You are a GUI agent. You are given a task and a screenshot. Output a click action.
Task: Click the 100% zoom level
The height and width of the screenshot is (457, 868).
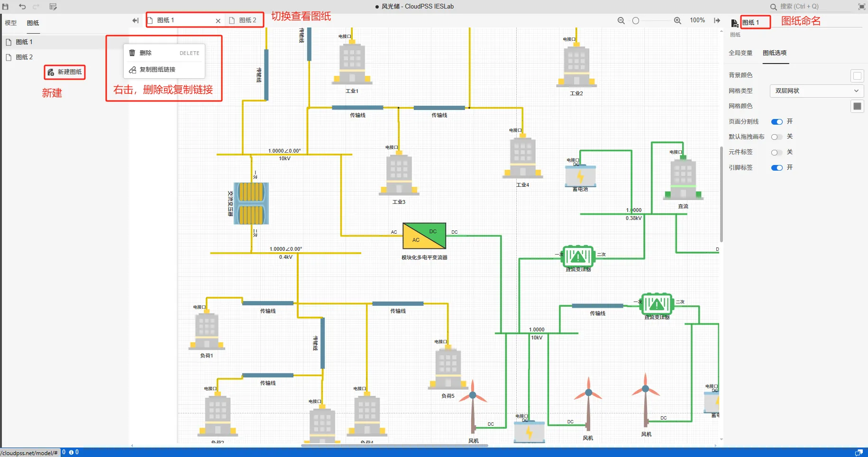[697, 20]
